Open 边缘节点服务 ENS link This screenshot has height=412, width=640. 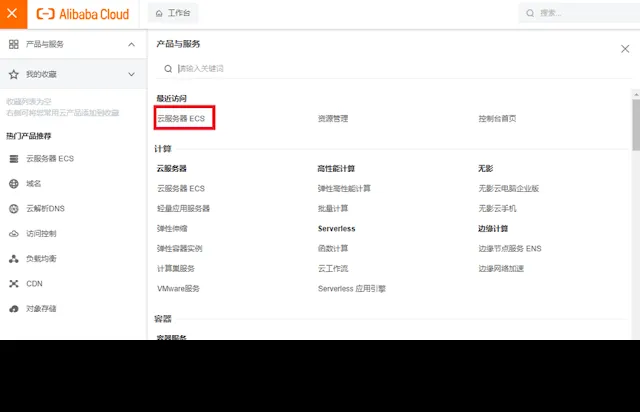click(x=510, y=248)
